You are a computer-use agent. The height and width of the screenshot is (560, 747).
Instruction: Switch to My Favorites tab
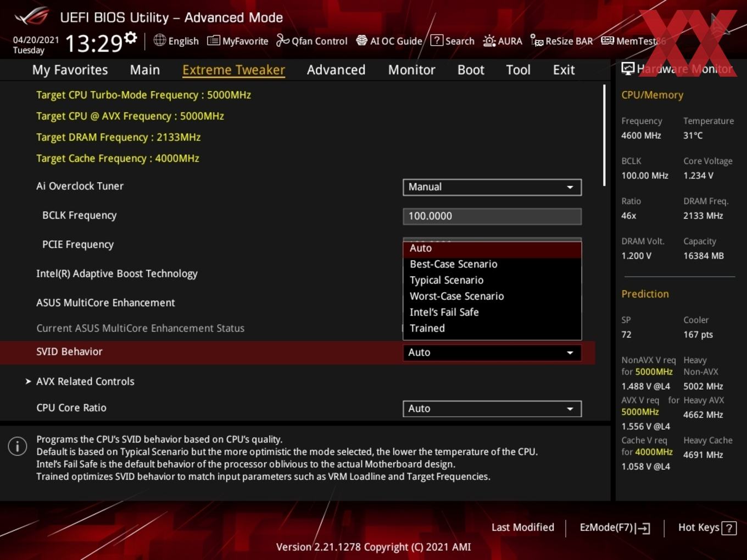coord(70,70)
